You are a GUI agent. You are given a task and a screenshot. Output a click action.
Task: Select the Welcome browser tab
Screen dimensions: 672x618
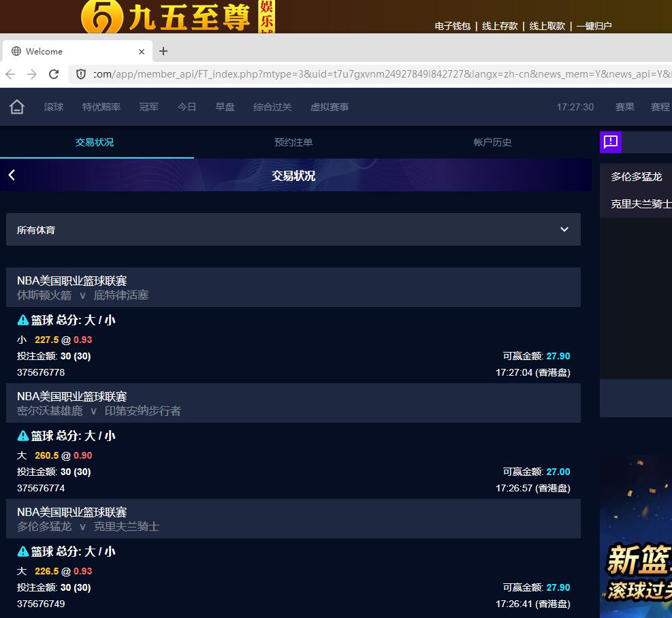tap(77, 52)
